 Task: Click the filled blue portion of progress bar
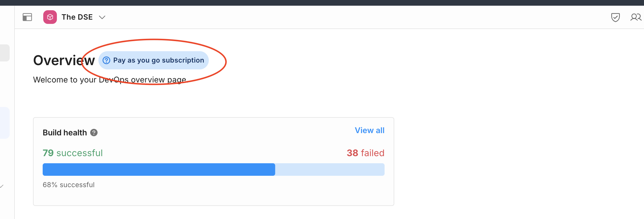click(x=159, y=170)
